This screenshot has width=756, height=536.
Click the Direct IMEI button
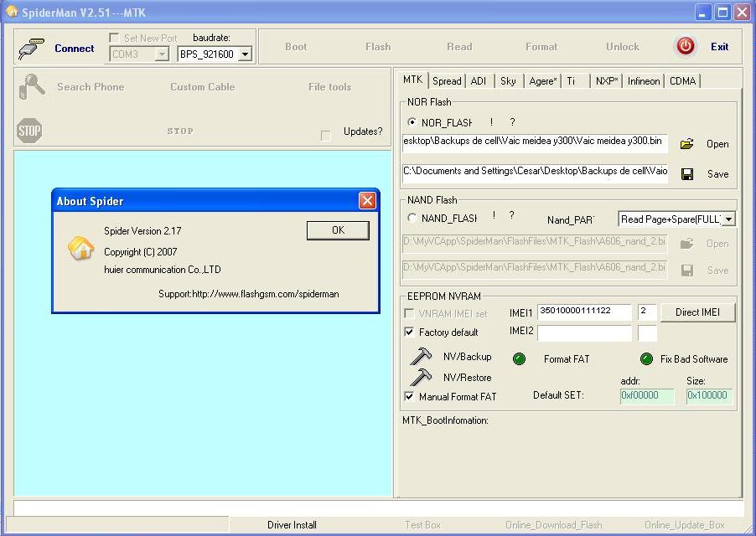697,312
